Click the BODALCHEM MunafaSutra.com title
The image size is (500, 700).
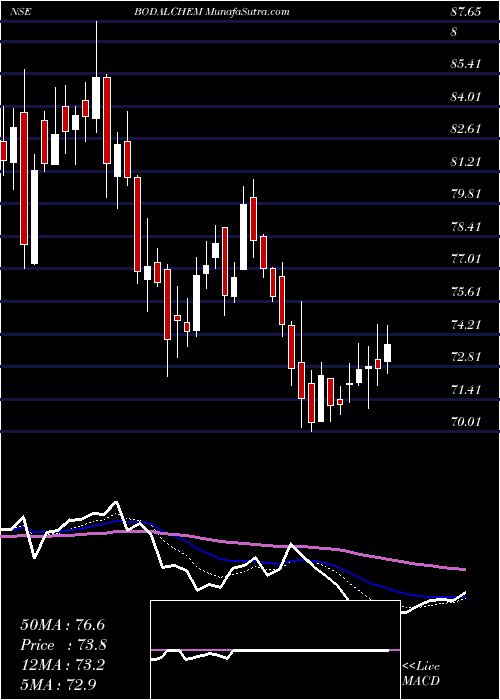[x=212, y=12]
